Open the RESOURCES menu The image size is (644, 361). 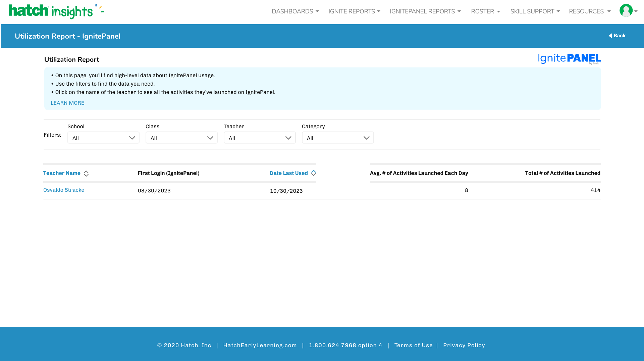coord(590,11)
